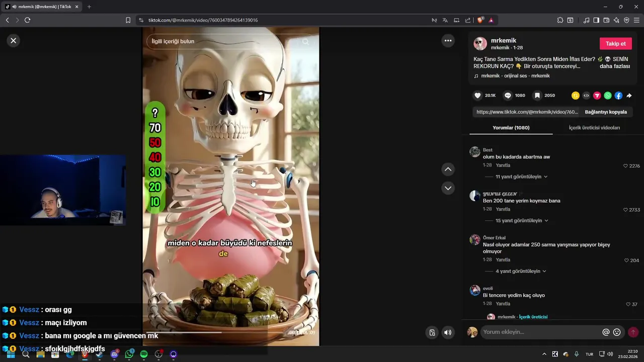Switch to the Yorumlar (1080) tab
Screen dimensions: 644x362
pyautogui.click(x=511, y=128)
